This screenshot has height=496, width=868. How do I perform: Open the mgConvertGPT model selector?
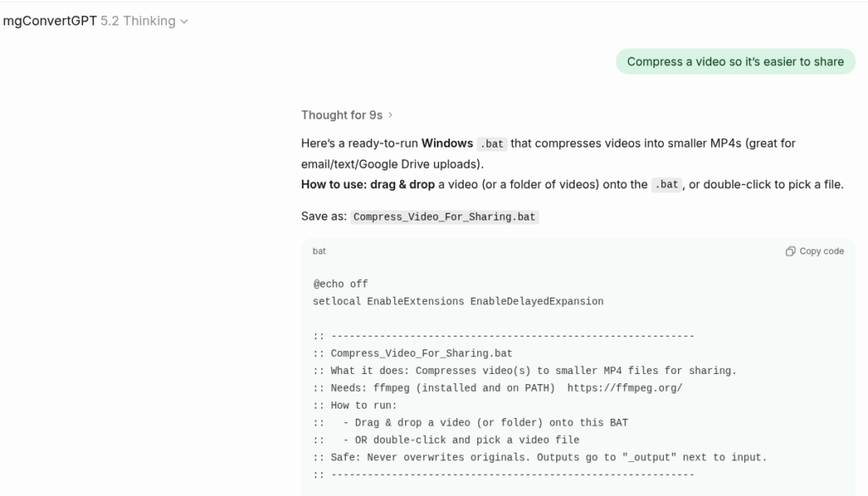[50, 21]
